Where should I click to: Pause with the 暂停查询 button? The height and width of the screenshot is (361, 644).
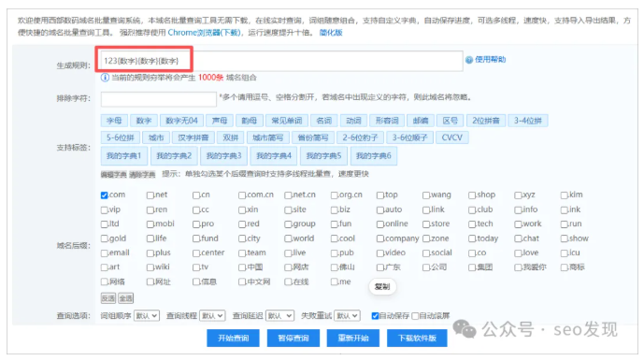click(293, 338)
